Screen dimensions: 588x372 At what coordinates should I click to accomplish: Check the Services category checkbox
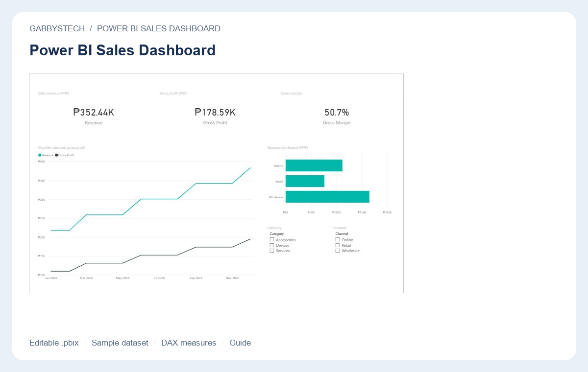(271, 251)
